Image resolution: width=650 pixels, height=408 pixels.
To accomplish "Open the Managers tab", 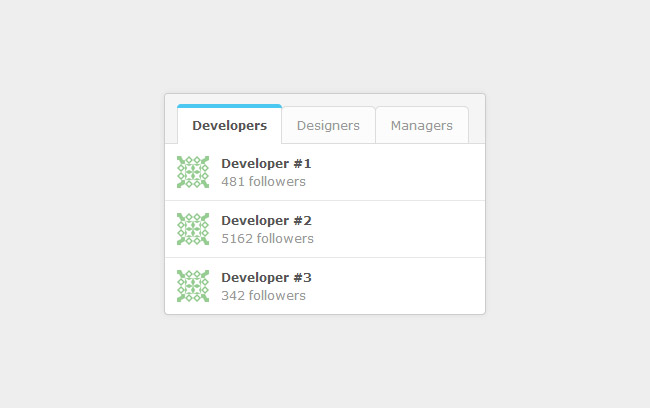I will pos(421,126).
